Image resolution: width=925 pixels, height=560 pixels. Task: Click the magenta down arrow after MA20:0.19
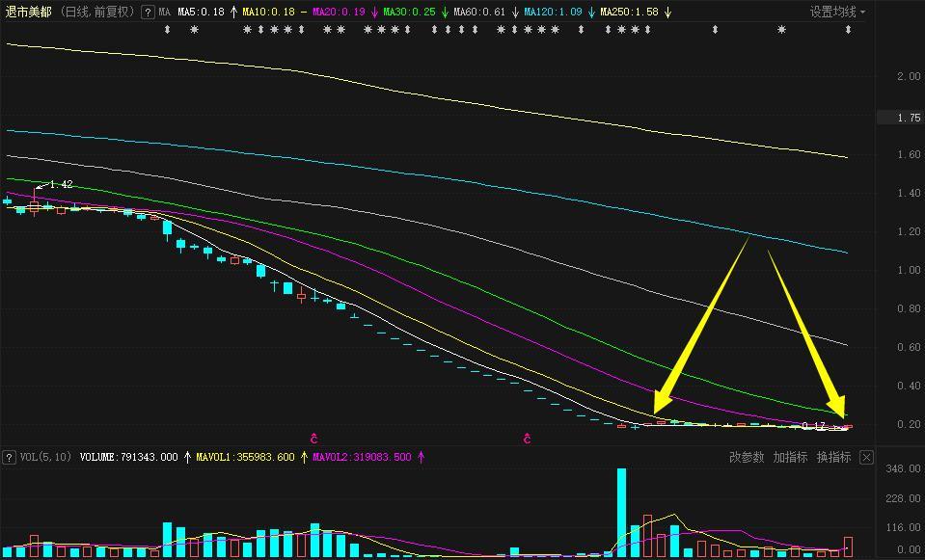click(374, 12)
